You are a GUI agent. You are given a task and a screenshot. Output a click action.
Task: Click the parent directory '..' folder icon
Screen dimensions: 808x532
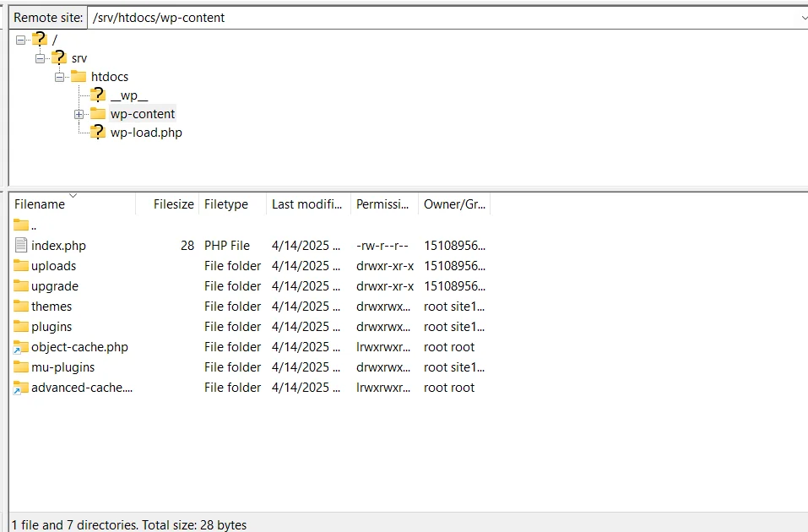21,225
